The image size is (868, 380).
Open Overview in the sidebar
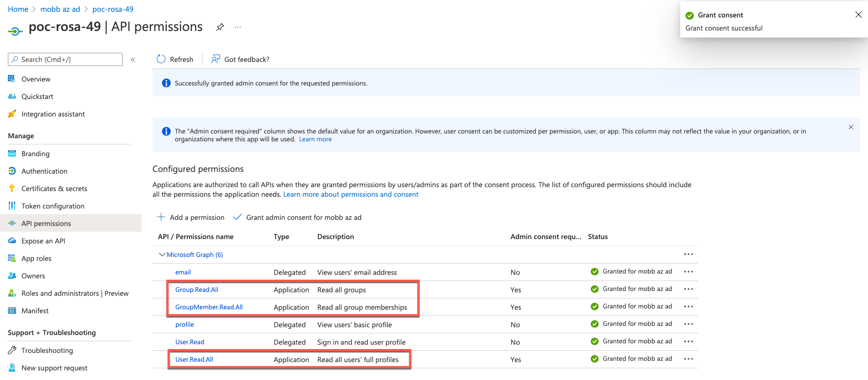click(x=36, y=79)
